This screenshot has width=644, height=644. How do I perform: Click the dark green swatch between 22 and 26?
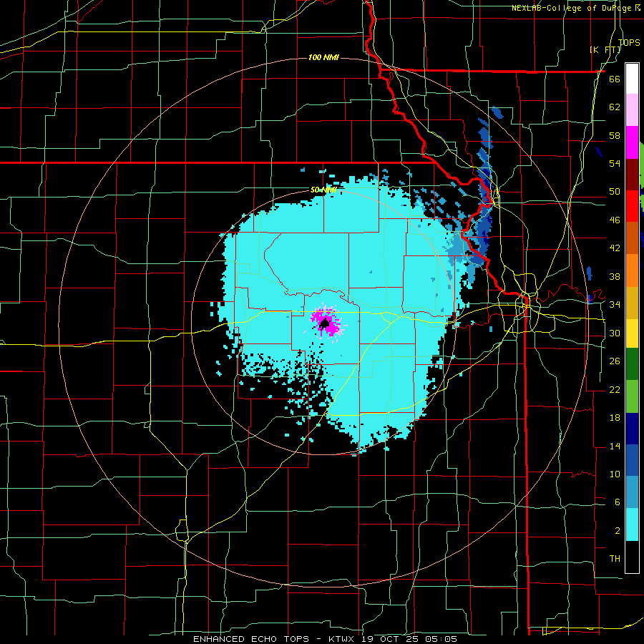pyautogui.click(x=632, y=364)
